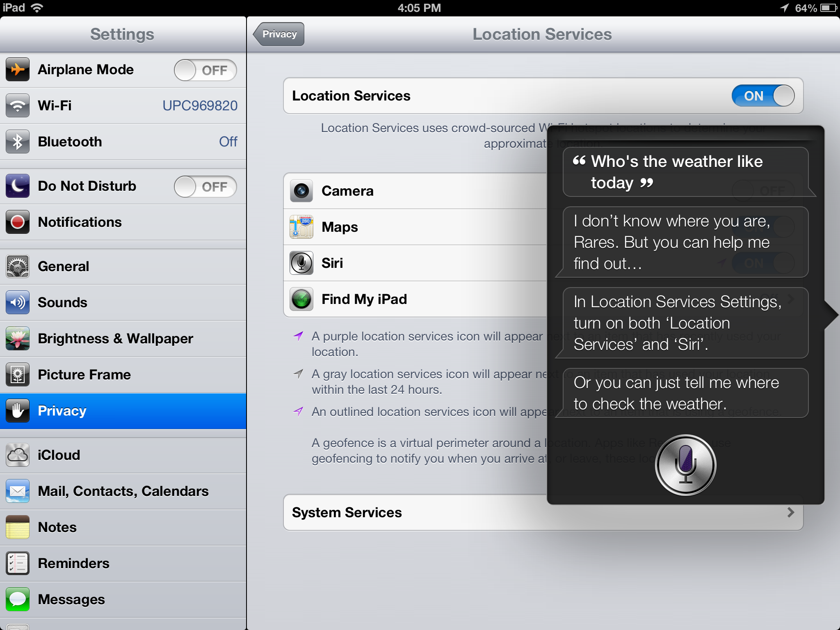Enable the Do Not Disturb switch
Viewport: 840px width, 630px height.
click(x=205, y=186)
